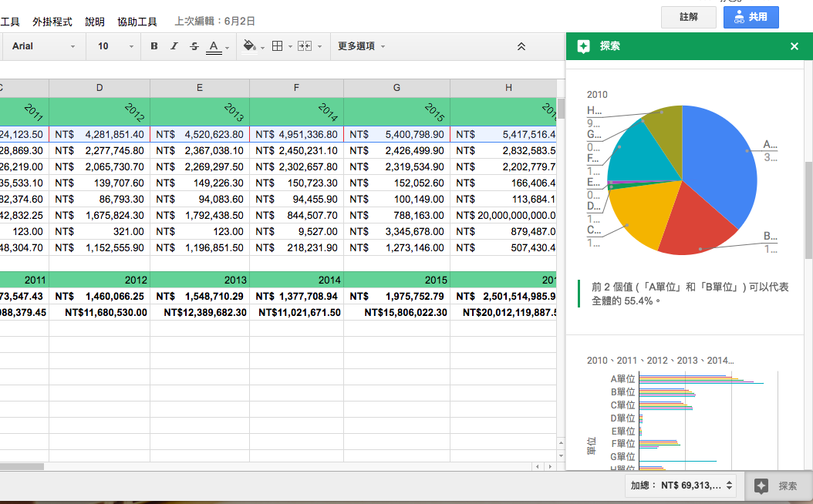The height and width of the screenshot is (504, 813).
Task: Open the font size dropdown showing 10
Action: [x=115, y=46]
